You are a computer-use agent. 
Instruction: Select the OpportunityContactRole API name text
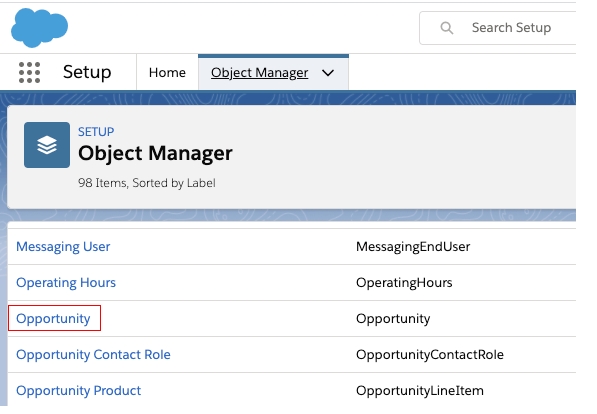pyautogui.click(x=430, y=355)
